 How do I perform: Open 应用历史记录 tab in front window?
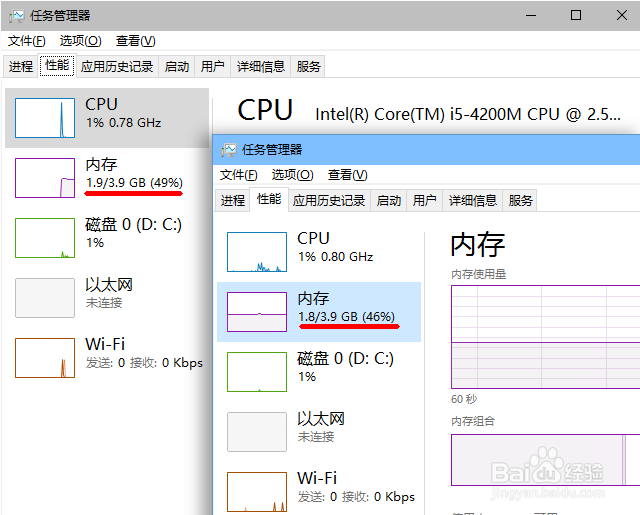point(329,200)
